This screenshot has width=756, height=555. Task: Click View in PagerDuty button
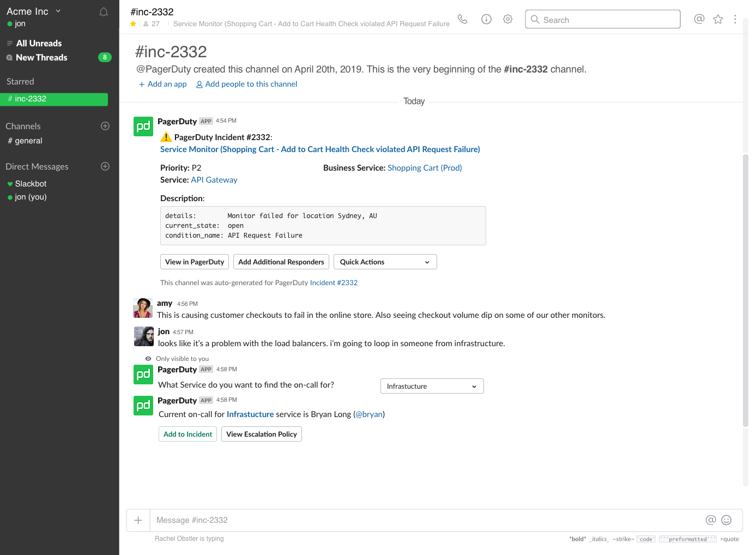(x=195, y=262)
